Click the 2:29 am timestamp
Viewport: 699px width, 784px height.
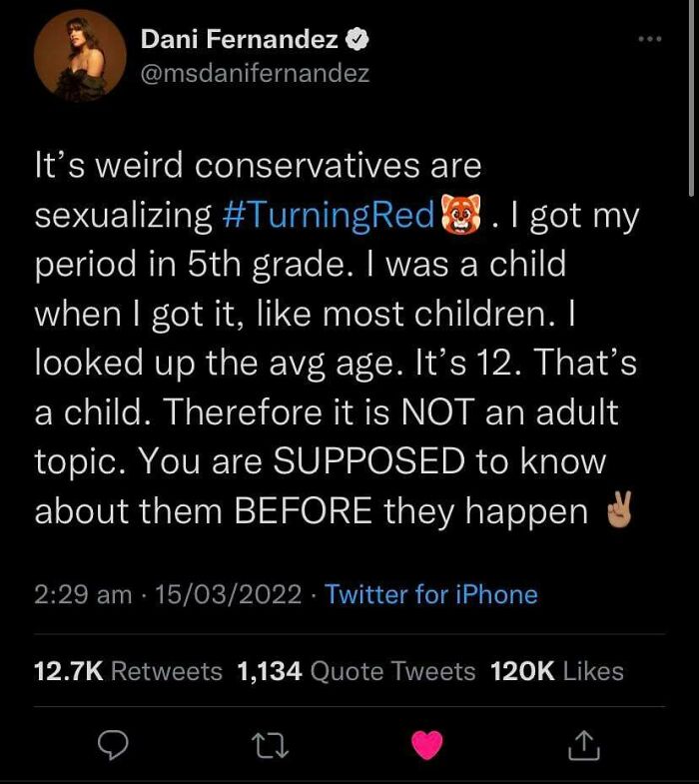83,594
